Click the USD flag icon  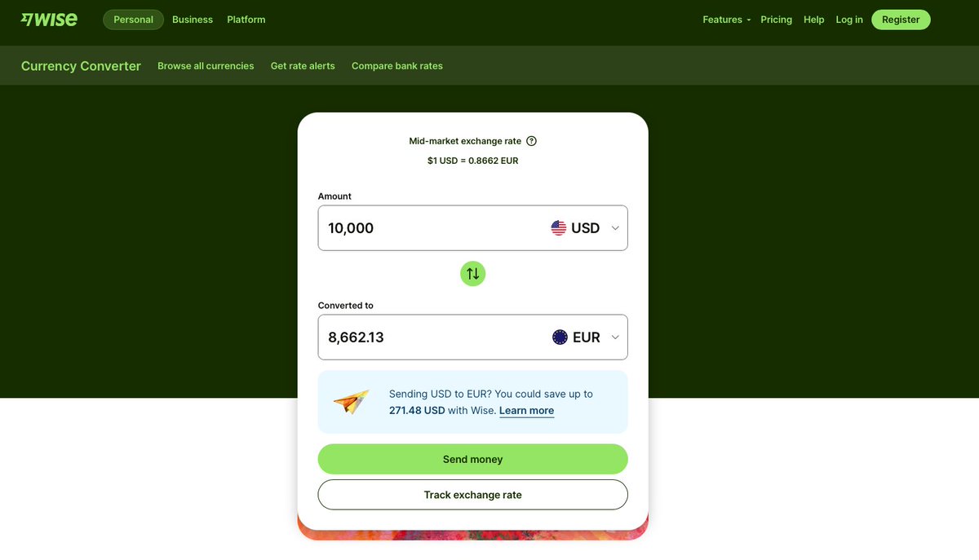(x=559, y=228)
